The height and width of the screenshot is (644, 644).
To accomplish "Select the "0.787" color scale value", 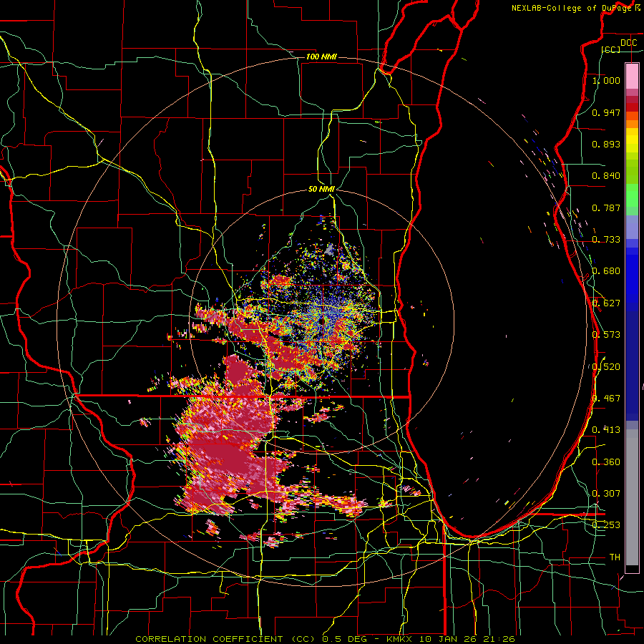I will [x=606, y=208].
